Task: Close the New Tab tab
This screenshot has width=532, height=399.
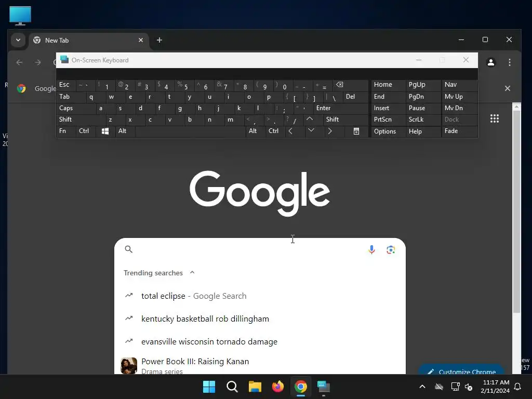Action: coord(141,40)
